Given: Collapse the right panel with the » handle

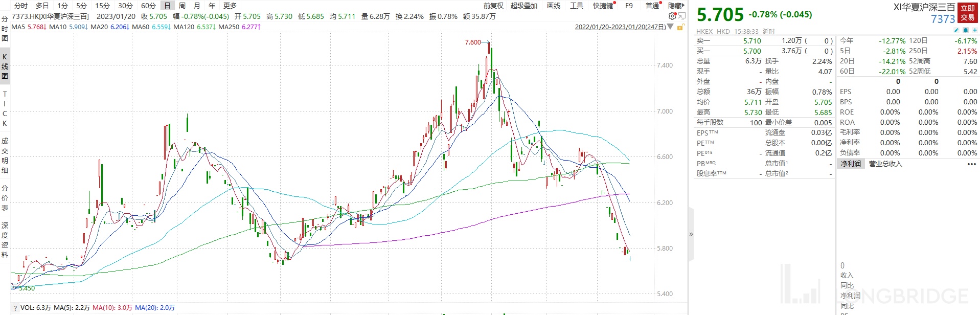Looking at the screenshot, I should 691,234.
